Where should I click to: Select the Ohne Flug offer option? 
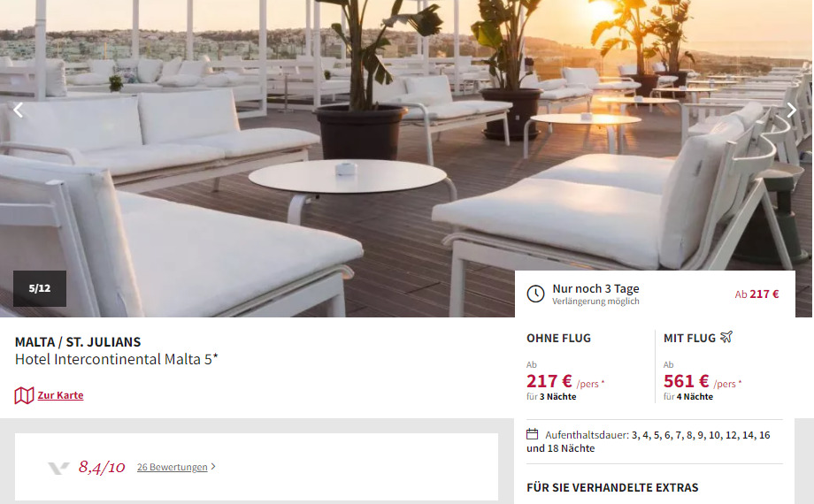pyautogui.click(x=558, y=339)
